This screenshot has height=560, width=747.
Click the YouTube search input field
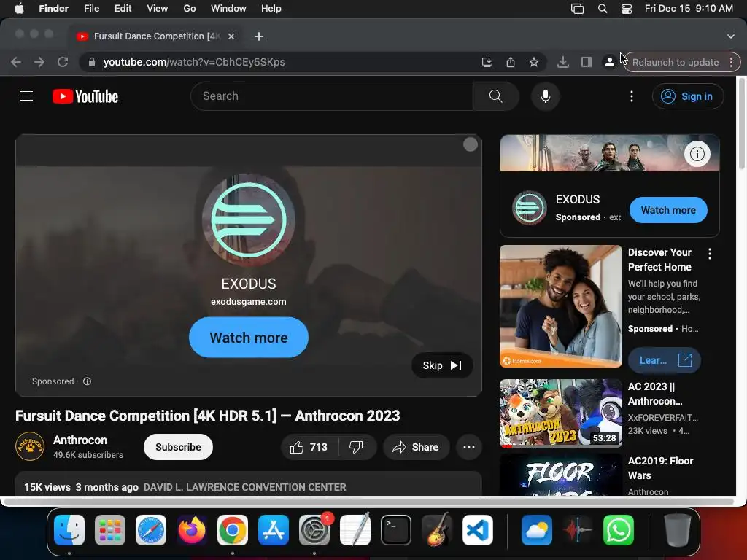coord(332,96)
